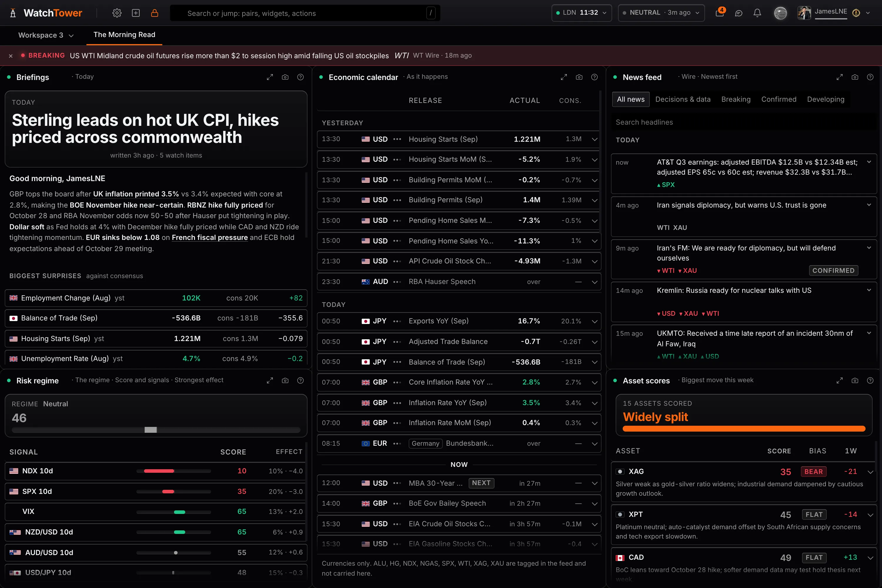Open the inbox icon with 4 badge
882x588 pixels.
point(720,13)
